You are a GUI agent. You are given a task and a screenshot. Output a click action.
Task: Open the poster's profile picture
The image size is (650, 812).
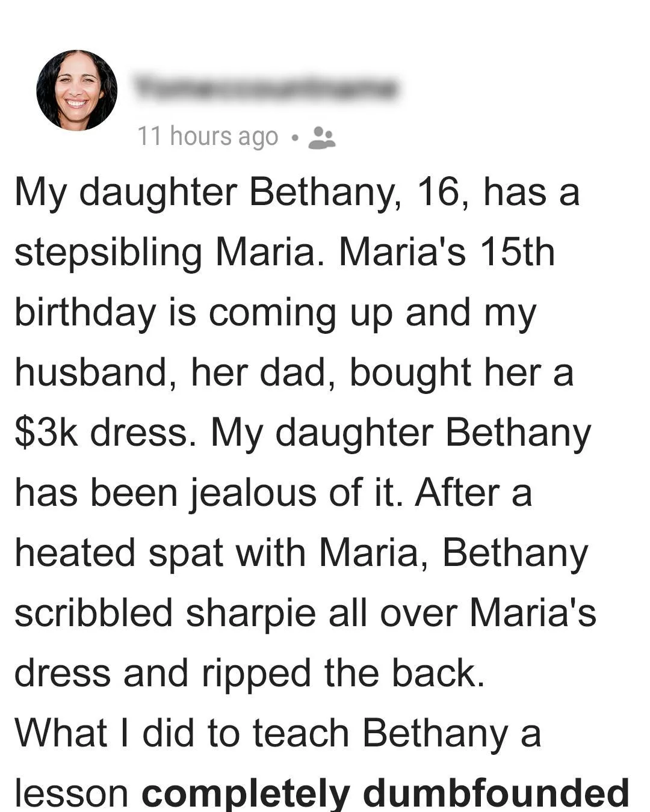(76, 90)
